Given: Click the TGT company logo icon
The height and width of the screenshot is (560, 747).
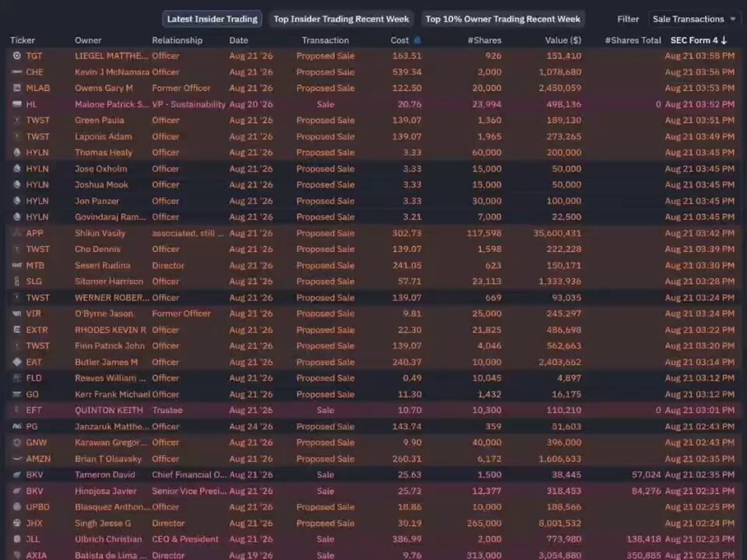Looking at the screenshot, I should click(x=16, y=56).
